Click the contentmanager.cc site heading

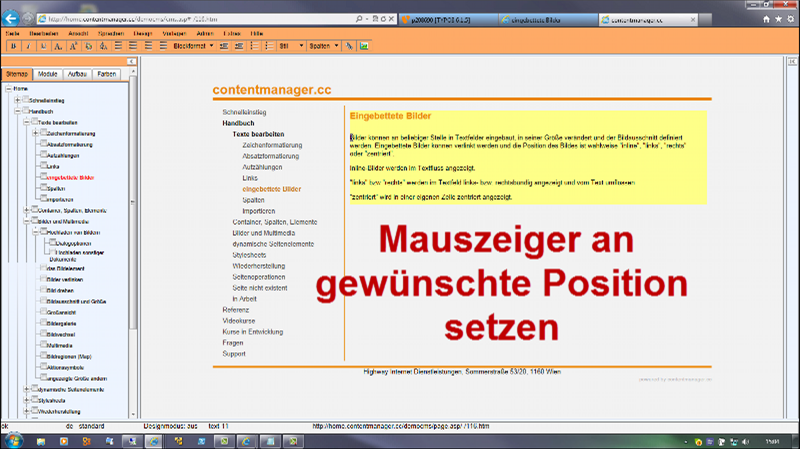(271, 89)
